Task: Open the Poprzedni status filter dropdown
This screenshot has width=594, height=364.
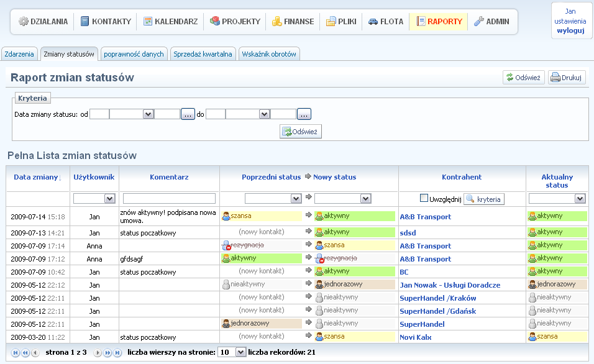Action: click(273, 199)
